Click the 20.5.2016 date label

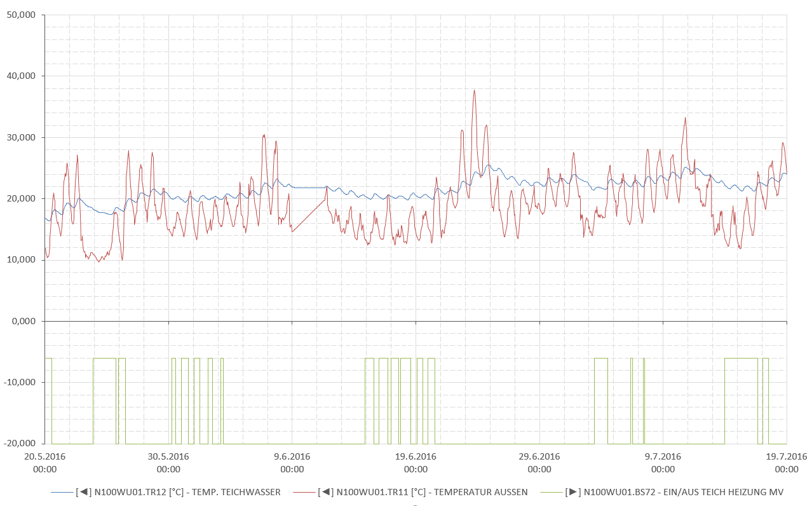pos(44,456)
